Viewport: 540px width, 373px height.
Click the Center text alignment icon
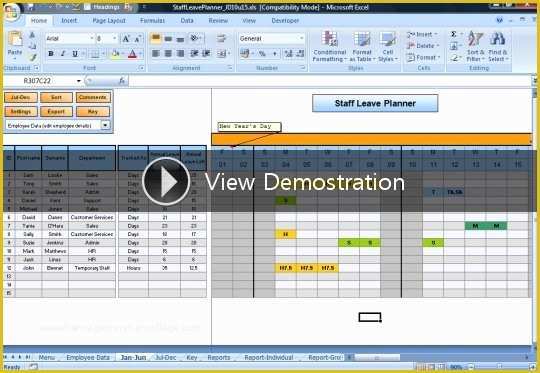[x=168, y=53]
